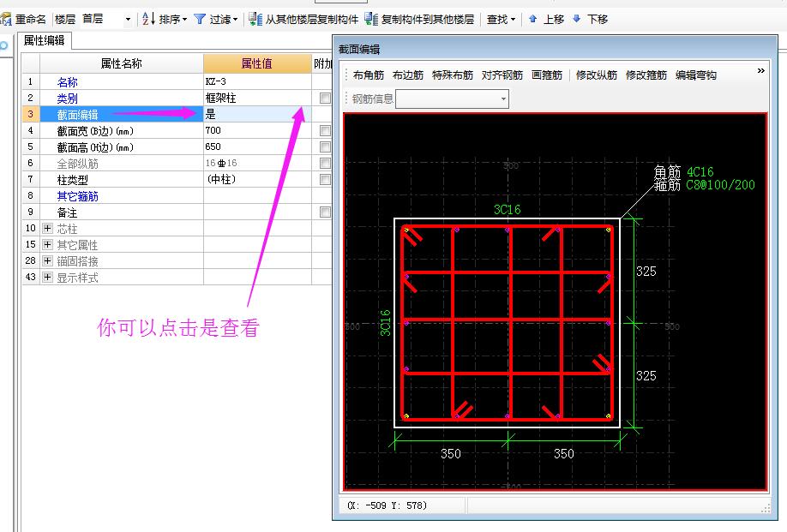Expand the 锚固搭接 property group
The image size is (787, 532).
tap(48, 260)
